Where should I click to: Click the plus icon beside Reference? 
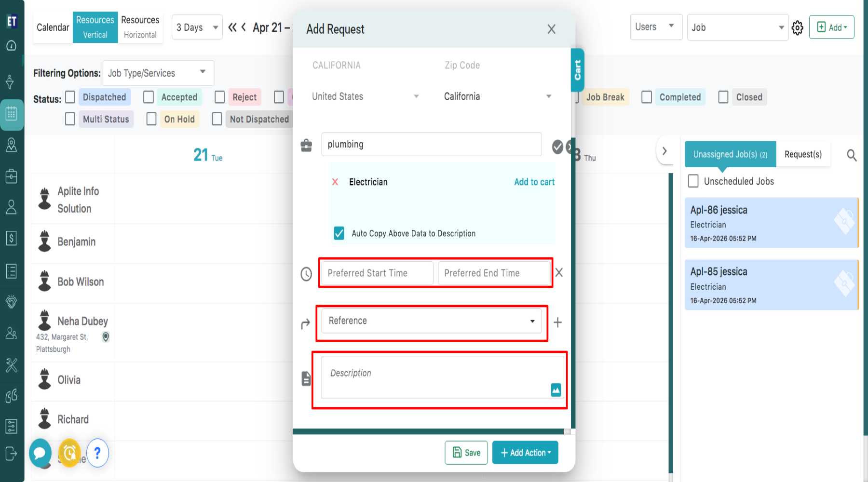click(557, 322)
